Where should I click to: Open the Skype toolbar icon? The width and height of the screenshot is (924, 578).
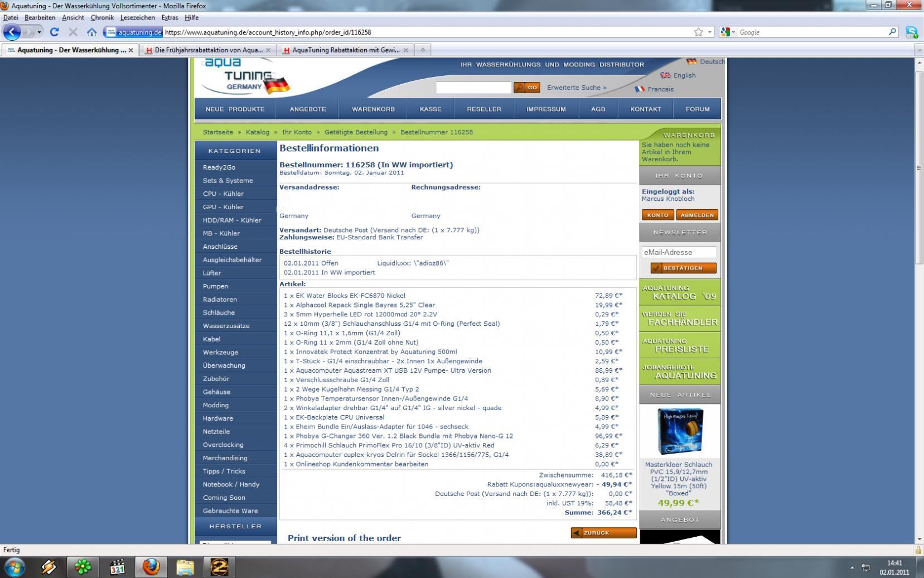(912, 32)
